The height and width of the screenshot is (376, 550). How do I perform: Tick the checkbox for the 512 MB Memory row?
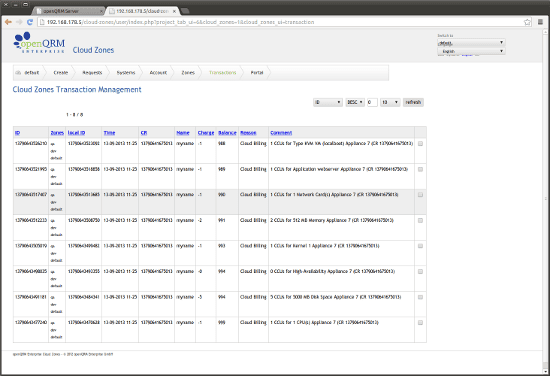[420, 220]
